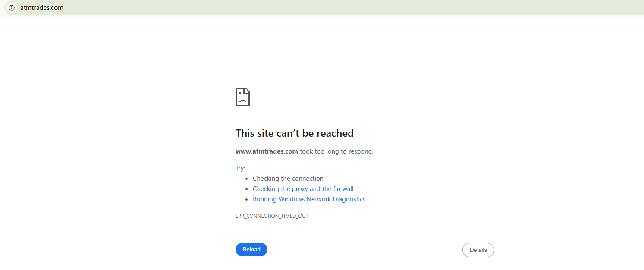Click the 'Checking the connection' list item
The width and height of the screenshot is (644, 270).
[x=288, y=179]
